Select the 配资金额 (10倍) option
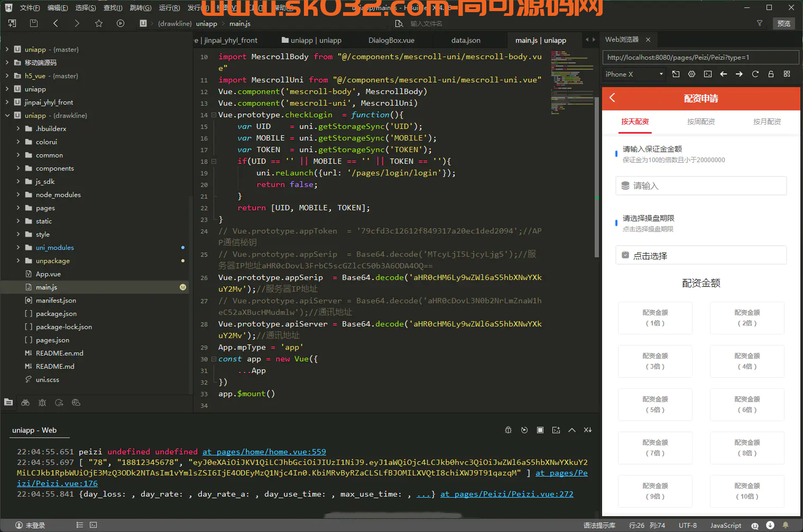 click(x=747, y=491)
